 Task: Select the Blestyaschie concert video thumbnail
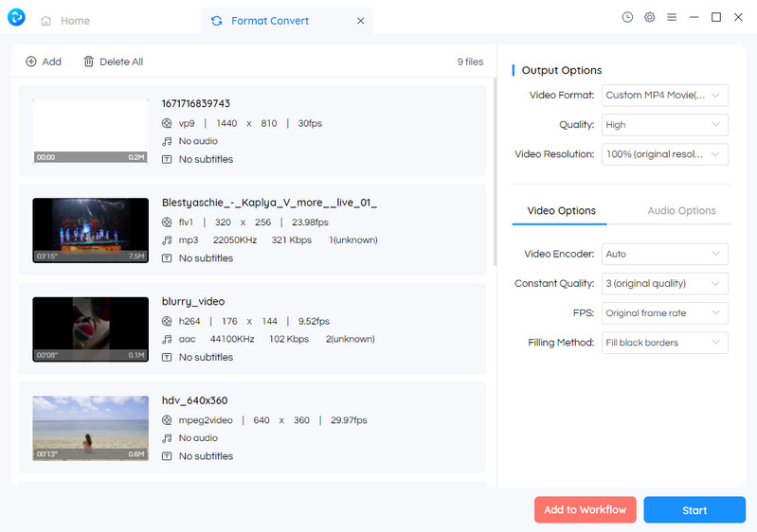tap(91, 231)
